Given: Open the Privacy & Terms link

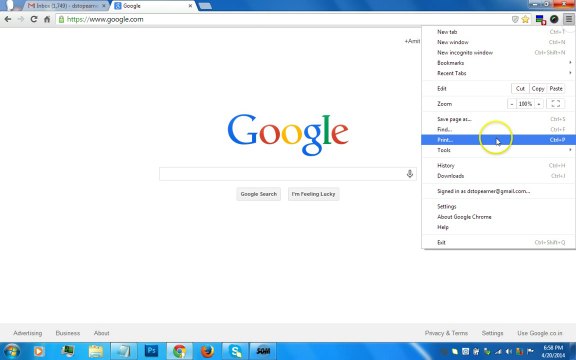Looking at the screenshot, I should (x=446, y=333).
